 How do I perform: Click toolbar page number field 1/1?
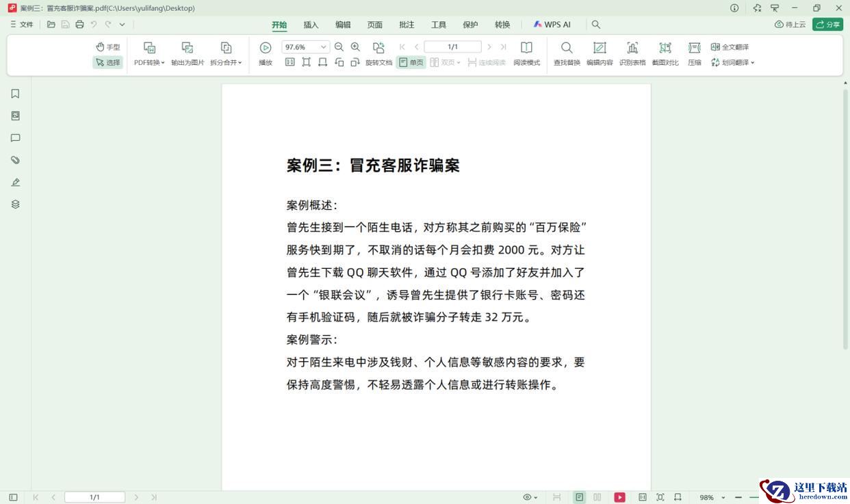pos(452,47)
